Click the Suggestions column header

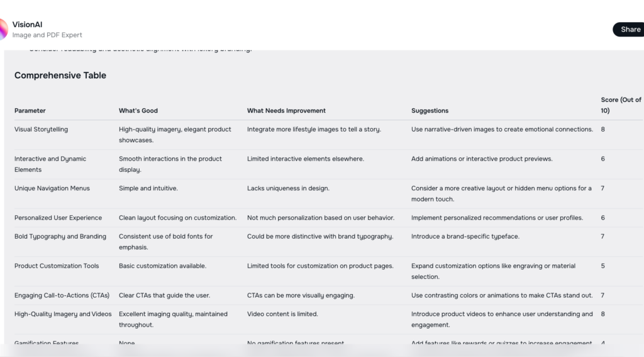pyautogui.click(x=430, y=111)
